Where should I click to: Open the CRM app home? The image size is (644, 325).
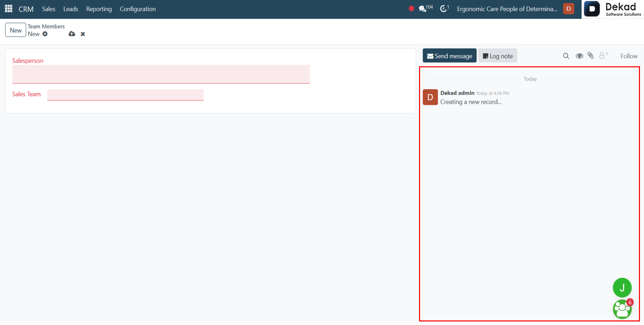pos(26,9)
